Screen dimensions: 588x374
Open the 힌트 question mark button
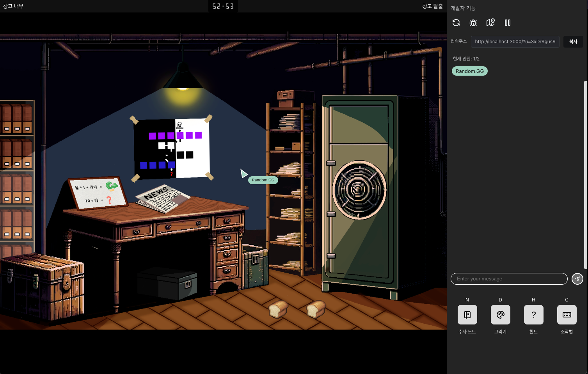(x=533, y=315)
